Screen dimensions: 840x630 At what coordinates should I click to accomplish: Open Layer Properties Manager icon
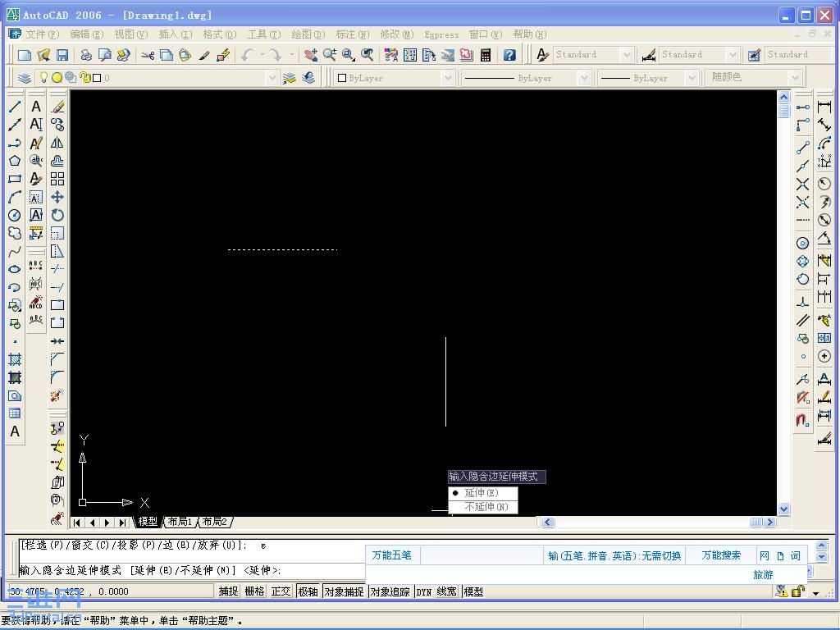point(24,78)
